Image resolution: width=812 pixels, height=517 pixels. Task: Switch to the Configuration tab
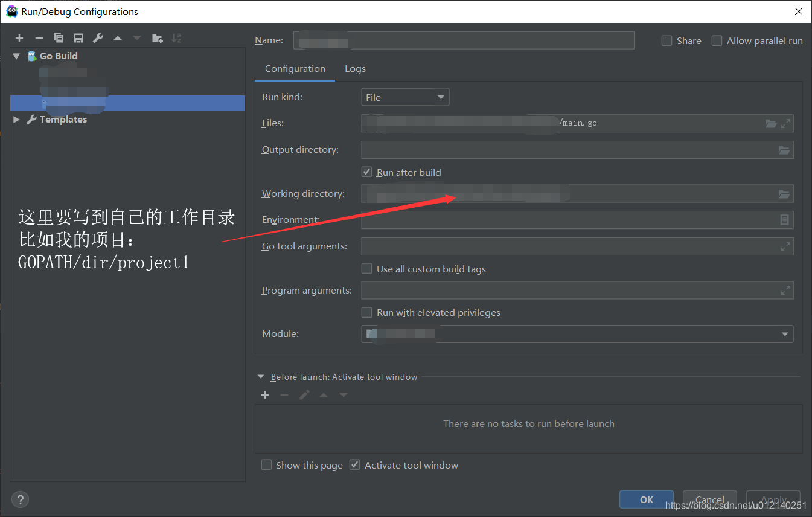click(x=295, y=69)
